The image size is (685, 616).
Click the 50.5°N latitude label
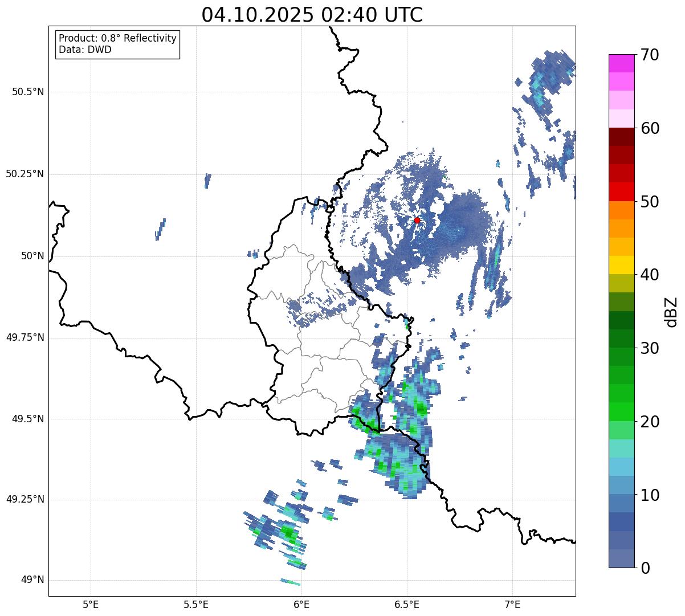pos(28,92)
